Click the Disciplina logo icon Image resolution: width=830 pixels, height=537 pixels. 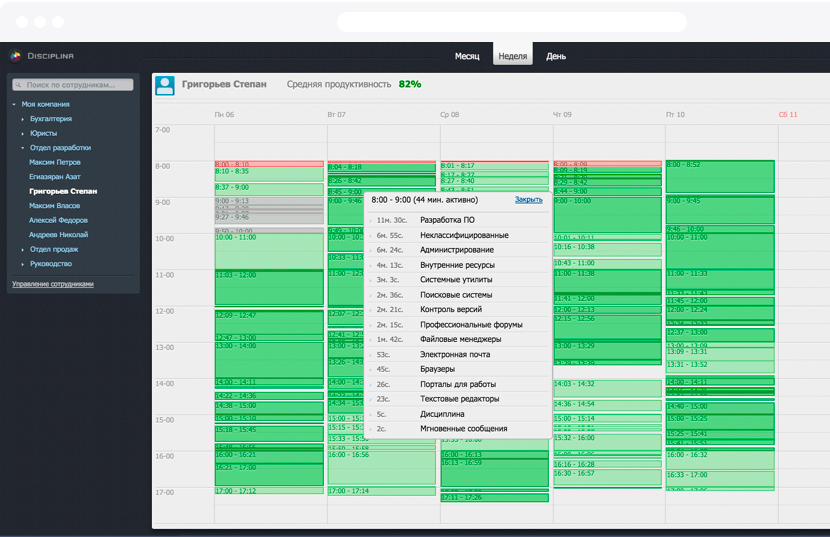15,56
